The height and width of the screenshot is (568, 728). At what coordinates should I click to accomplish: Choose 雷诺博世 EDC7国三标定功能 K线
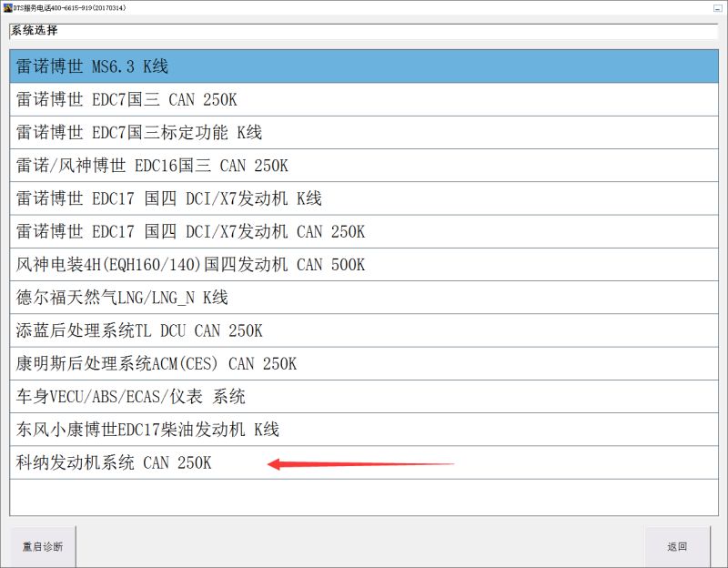coord(364,133)
